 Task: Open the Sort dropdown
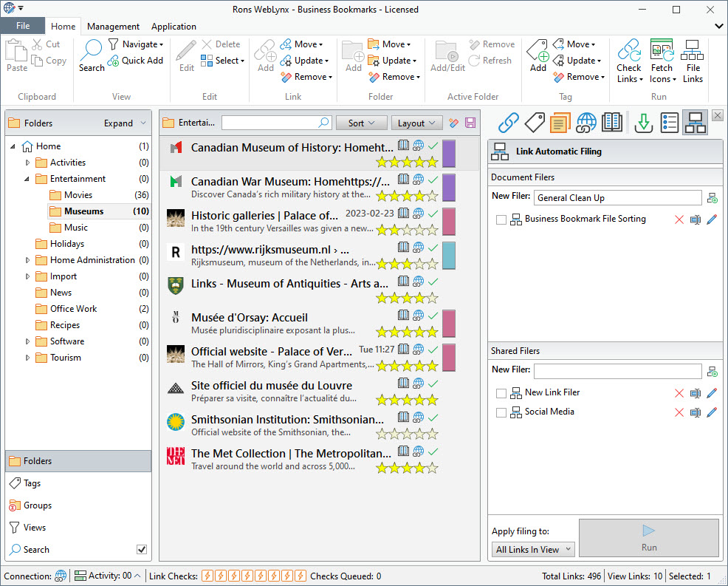[x=361, y=123]
